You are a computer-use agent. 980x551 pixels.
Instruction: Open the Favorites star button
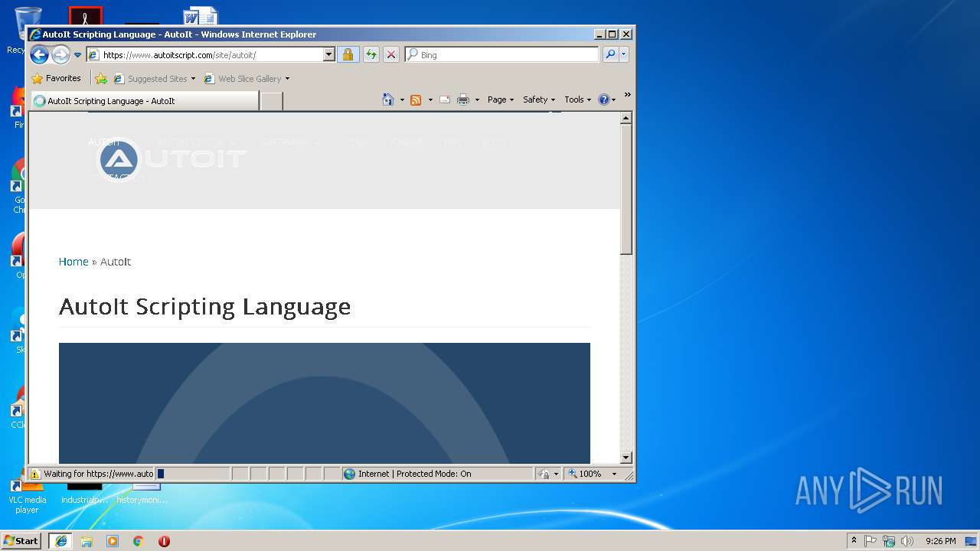56,78
